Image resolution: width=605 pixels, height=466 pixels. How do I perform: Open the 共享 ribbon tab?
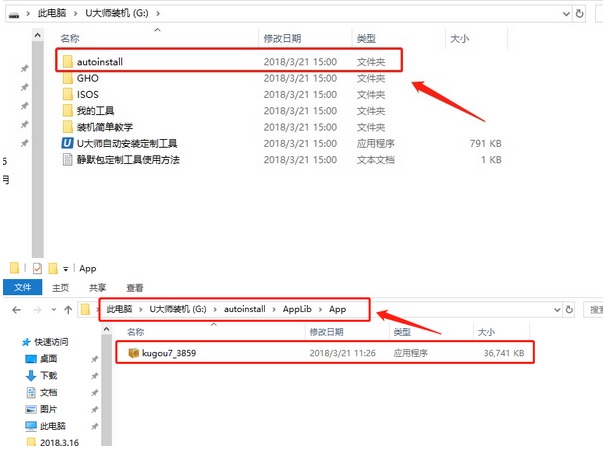coord(97,287)
